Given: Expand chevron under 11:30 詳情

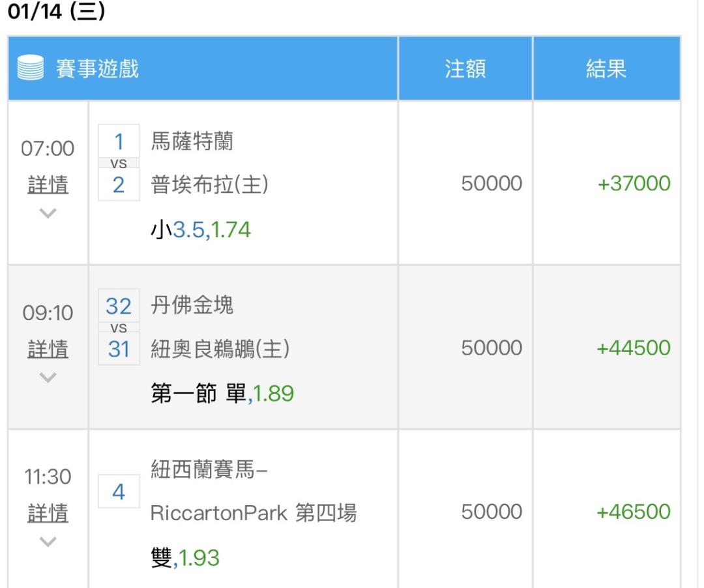Looking at the screenshot, I should pos(48,541).
